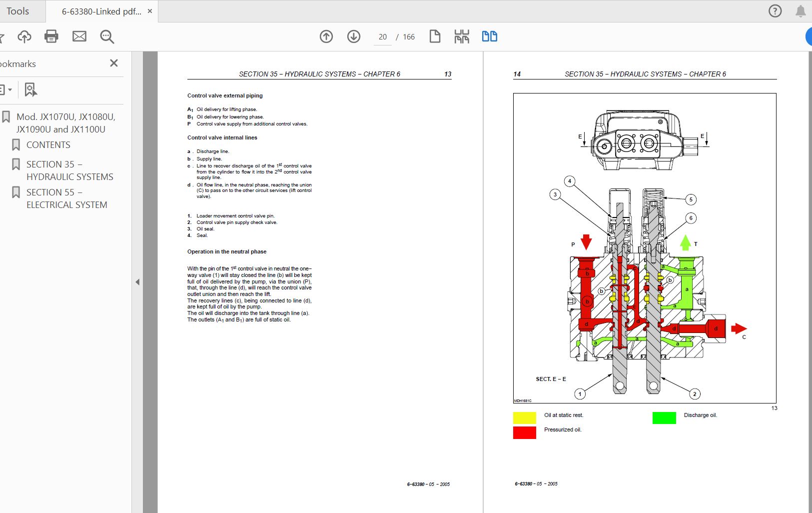Find current bookmark icon
Screen dimensions: 812x513
30,90
